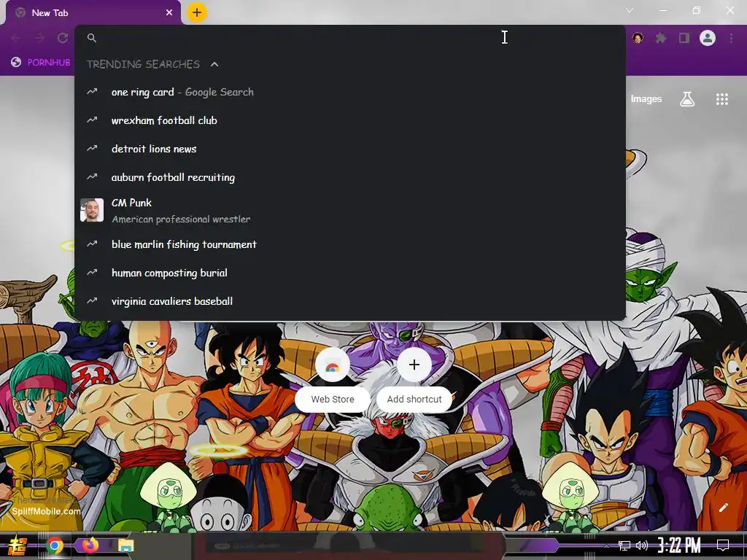The height and width of the screenshot is (560, 747).
Task: Open the first bookmark in bookmarks bar
Action: (x=41, y=62)
